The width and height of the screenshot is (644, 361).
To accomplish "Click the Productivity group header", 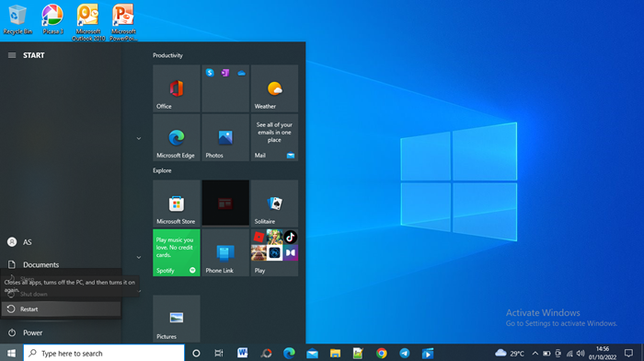I will coord(167,55).
